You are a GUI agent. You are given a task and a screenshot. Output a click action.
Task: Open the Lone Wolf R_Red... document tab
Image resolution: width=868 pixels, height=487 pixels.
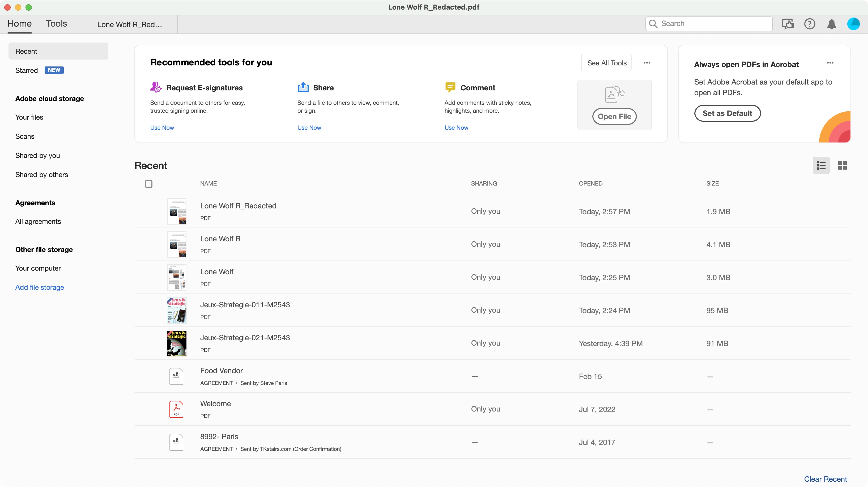130,24
